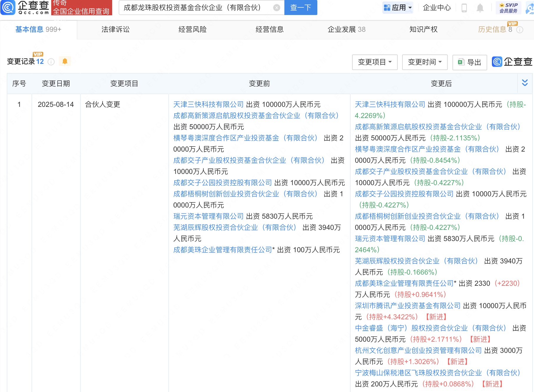Open the mobile phone icon in the header
534x392 pixels.
click(x=464, y=8)
